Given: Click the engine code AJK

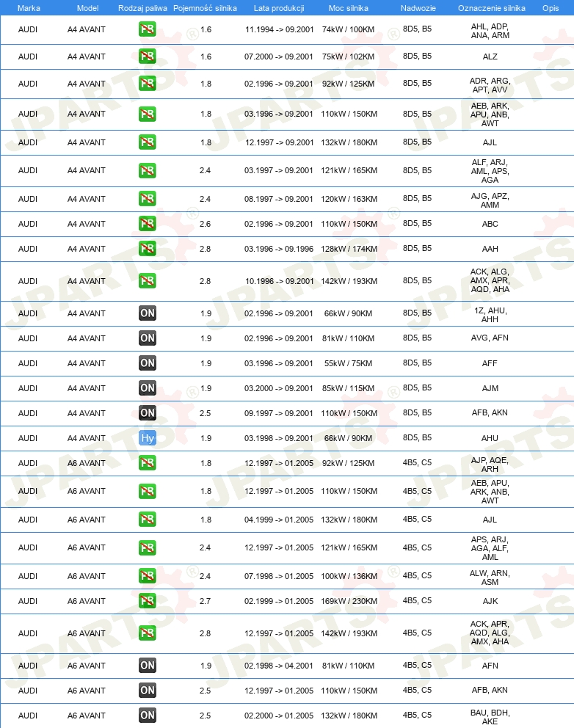Looking at the screenshot, I should pyautogui.click(x=490, y=601).
